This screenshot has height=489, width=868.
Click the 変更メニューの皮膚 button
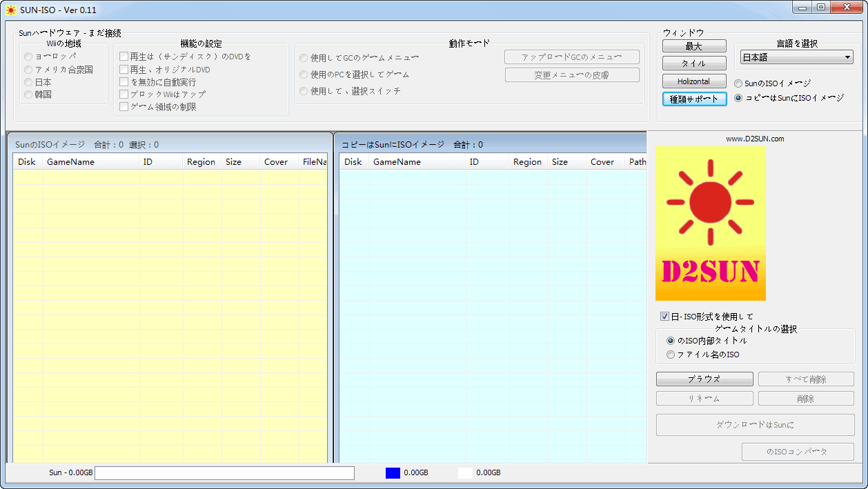tap(572, 75)
